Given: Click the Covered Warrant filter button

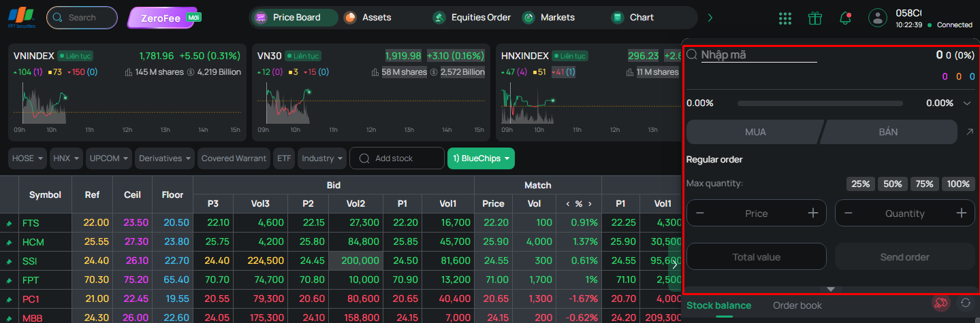Looking at the screenshot, I should [234, 158].
